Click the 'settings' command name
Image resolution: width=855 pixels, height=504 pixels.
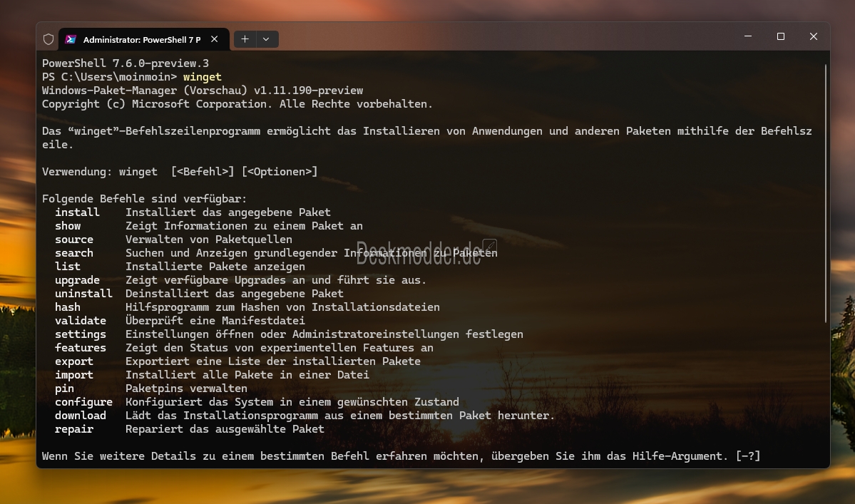tap(80, 334)
